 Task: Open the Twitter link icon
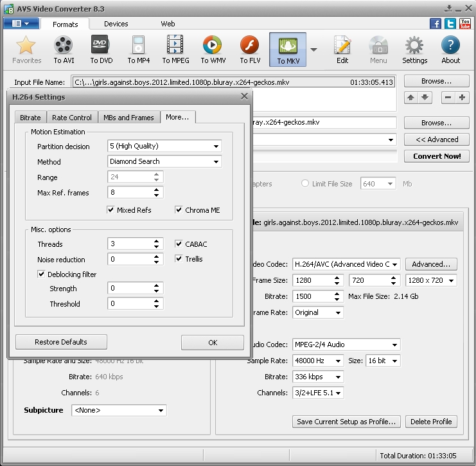450,23
